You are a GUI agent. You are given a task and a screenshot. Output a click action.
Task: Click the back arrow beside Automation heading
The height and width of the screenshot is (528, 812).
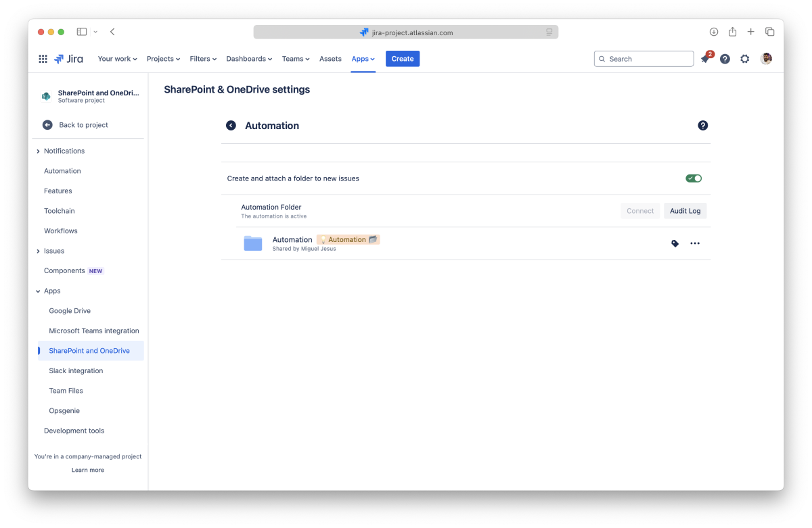point(231,126)
